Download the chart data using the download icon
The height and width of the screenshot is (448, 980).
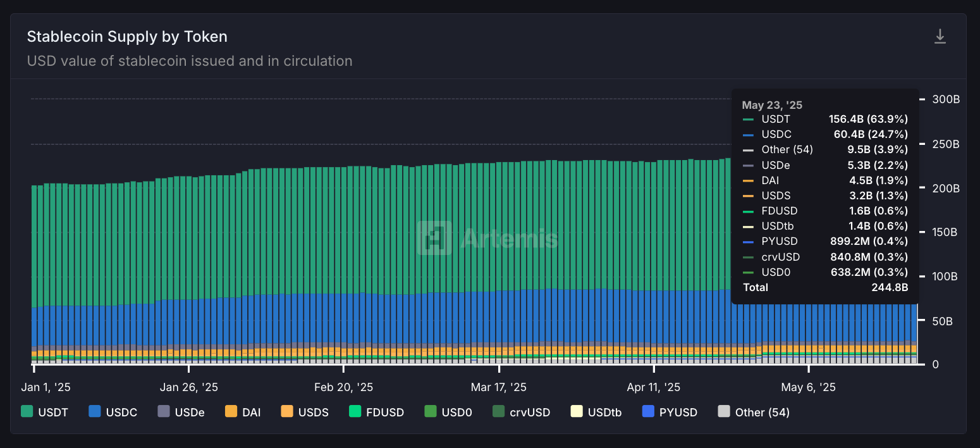[x=940, y=37]
